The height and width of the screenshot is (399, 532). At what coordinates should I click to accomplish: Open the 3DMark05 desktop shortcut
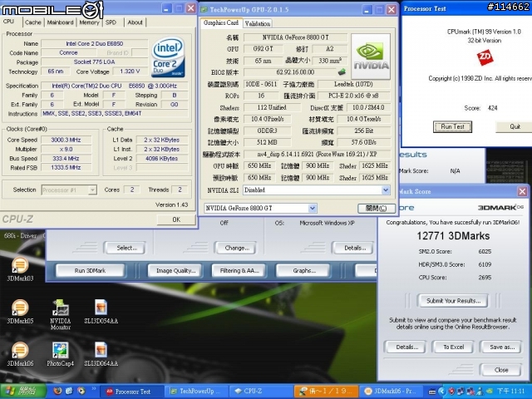pyautogui.click(x=20, y=312)
